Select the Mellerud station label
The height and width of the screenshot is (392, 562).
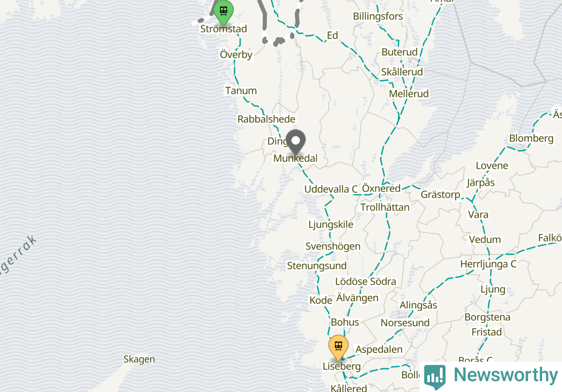tap(409, 94)
